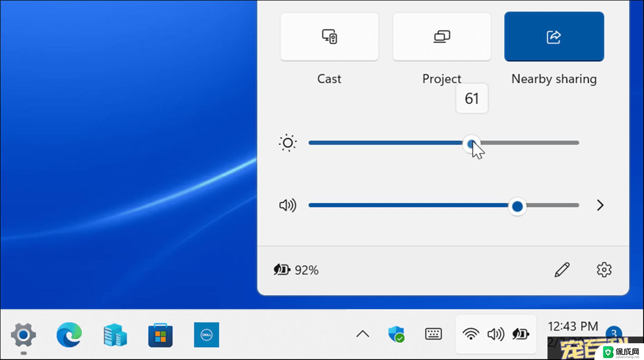The height and width of the screenshot is (360, 644).
Task: Edit quick settings with the pencil icon
Action: tap(562, 270)
